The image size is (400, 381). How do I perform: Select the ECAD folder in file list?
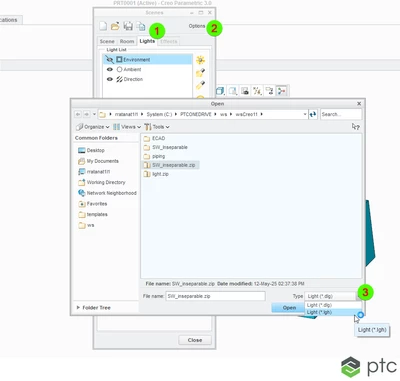coord(154,138)
